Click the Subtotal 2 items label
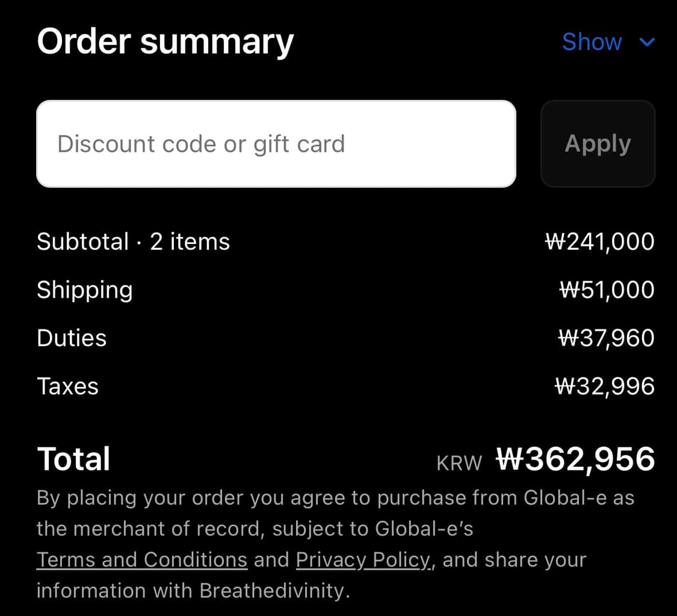 coord(133,242)
